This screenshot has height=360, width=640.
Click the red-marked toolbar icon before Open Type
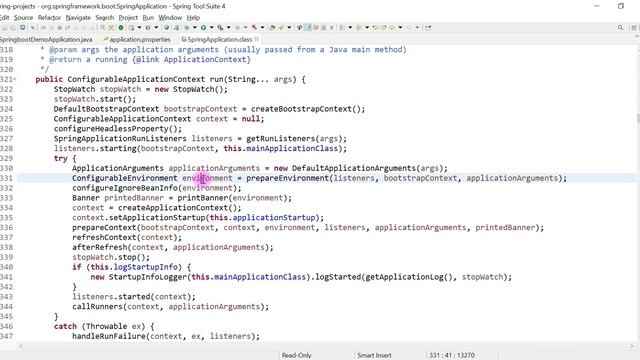254,28
